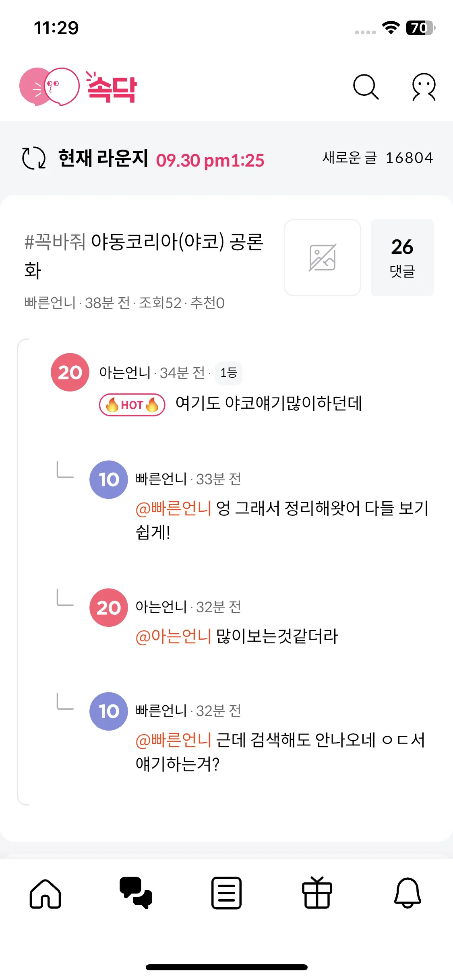The width and height of the screenshot is (453, 980).
Task: Tap the search magnifier icon
Action: coord(366,86)
